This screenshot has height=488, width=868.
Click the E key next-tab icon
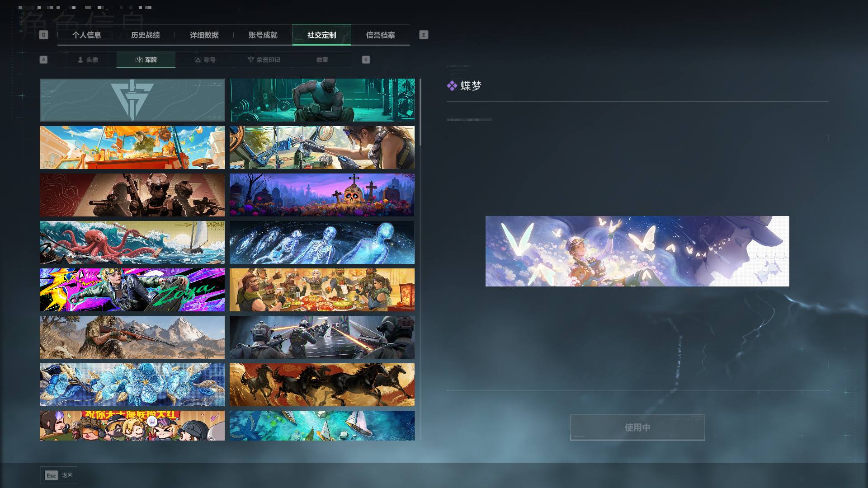(x=424, y=35)
